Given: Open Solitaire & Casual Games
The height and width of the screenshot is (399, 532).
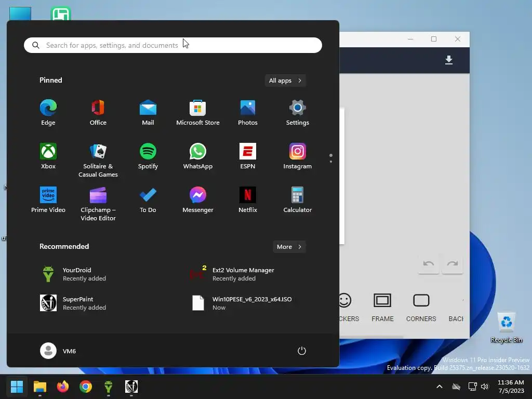Looking at the screenshot, I should [98, 161].
